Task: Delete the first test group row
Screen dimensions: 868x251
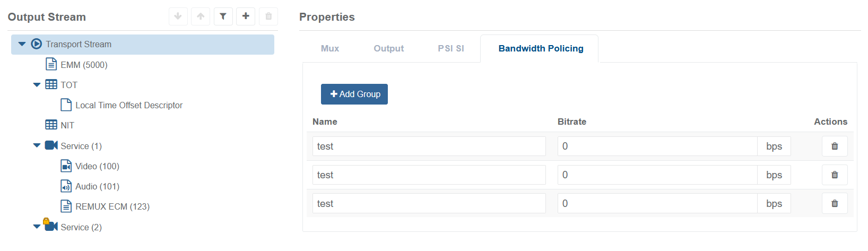Action: [x=835, y=146]
